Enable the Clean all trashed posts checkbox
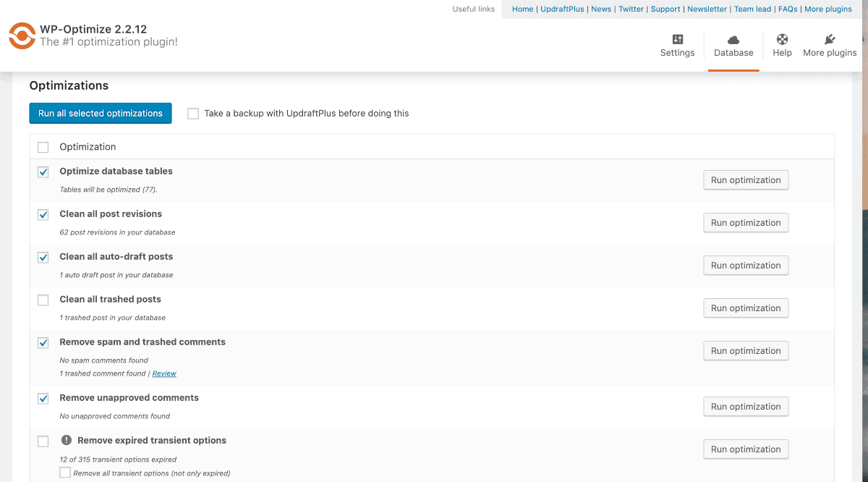868x482 pixels. (x=43, y=300)
